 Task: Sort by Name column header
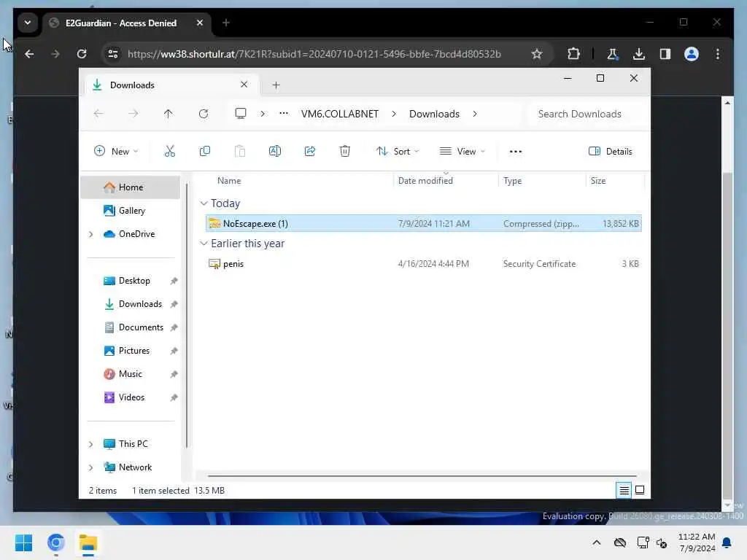pos(229,181)
